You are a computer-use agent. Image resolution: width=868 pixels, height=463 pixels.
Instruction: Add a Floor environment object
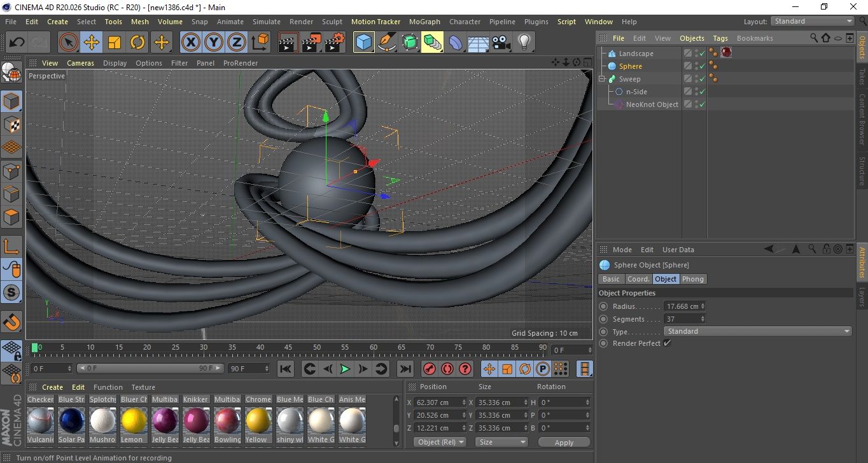point(479,43)
